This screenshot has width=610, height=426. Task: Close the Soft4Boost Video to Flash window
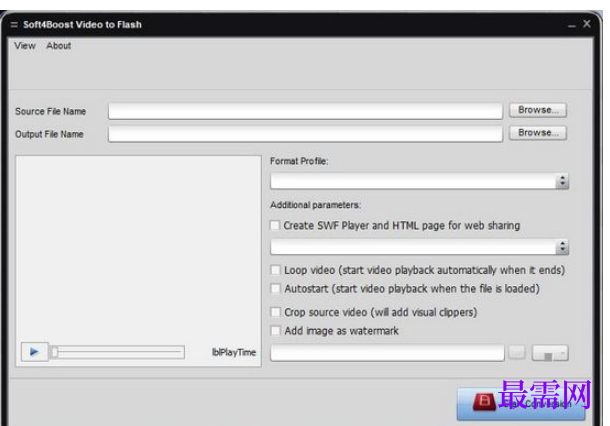(587, 24)
